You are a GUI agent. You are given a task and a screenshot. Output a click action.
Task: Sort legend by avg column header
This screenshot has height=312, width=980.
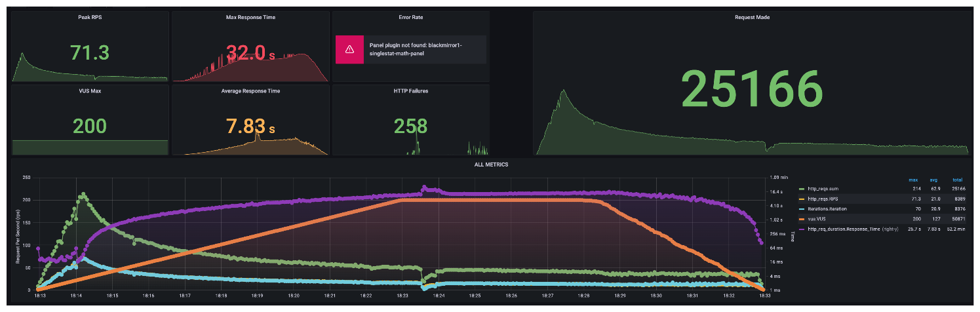(933, 179)
